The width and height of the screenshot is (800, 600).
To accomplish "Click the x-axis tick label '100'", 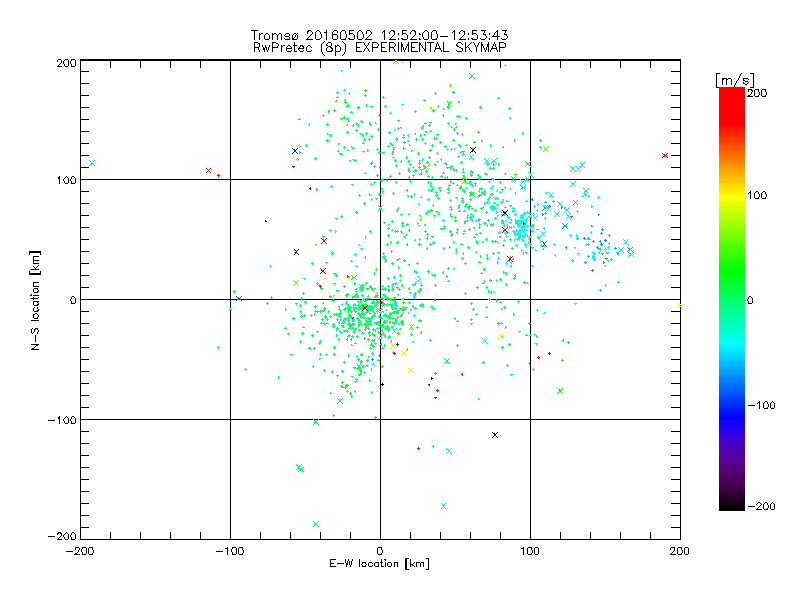I will pos(530,551).
